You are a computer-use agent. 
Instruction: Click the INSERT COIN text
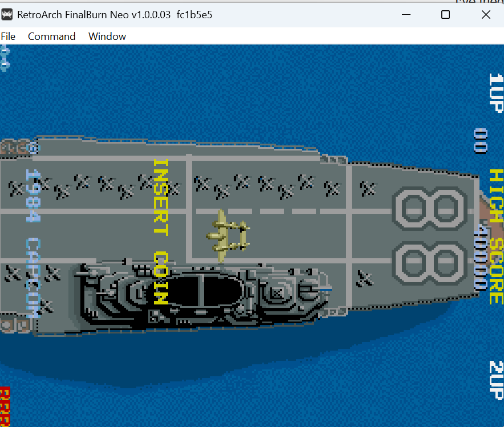[x=161, y=231]
